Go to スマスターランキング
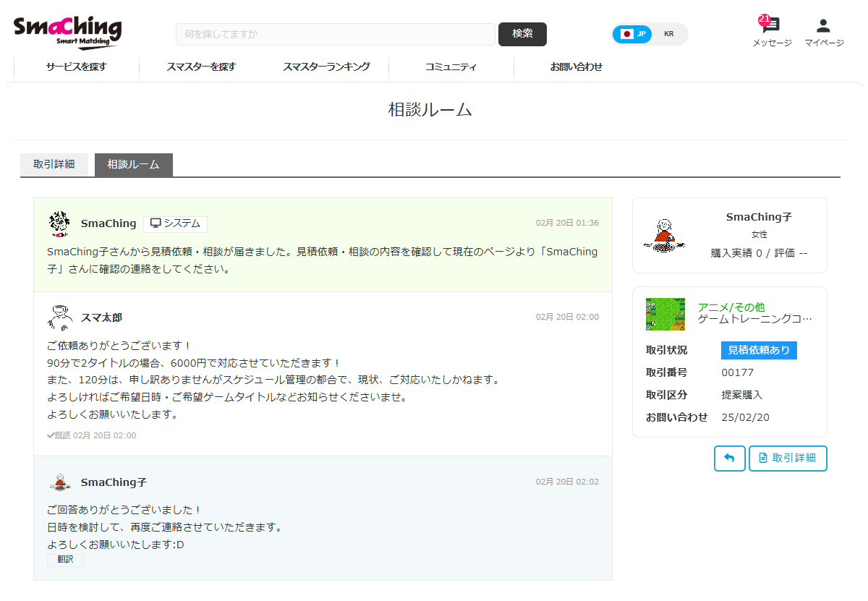This screenshot has height=601, width=868. pos(326,67)
